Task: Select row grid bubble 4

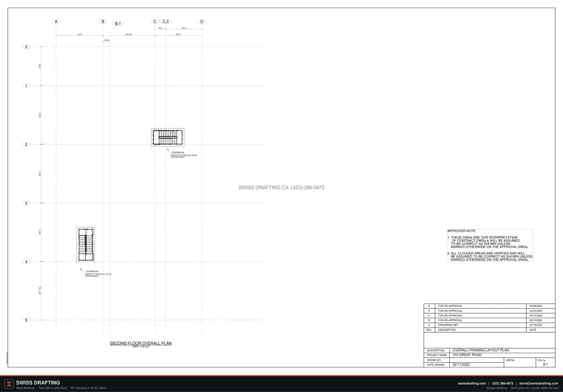Action: click(26, 261)
